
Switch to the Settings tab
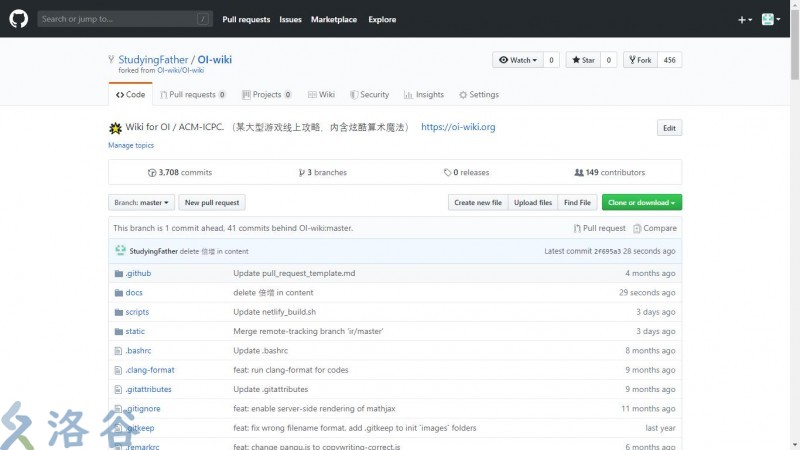point(479,94)
